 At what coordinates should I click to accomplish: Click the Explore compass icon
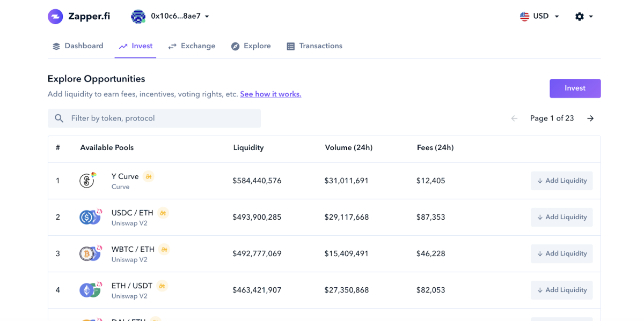(235, 46)
